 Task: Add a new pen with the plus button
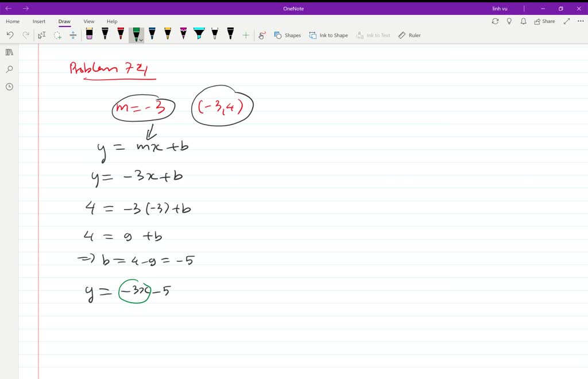246,34
